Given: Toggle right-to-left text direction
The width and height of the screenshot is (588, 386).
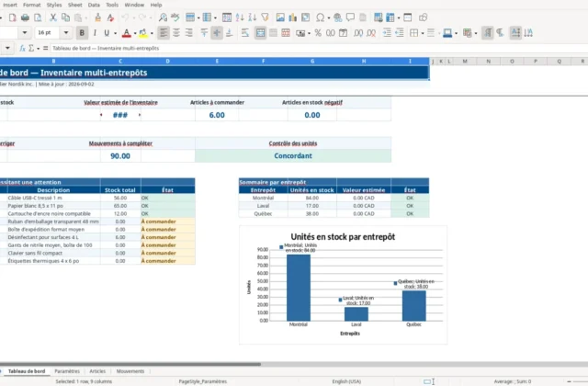Looking at the screenshot, I should coord(500,33).
